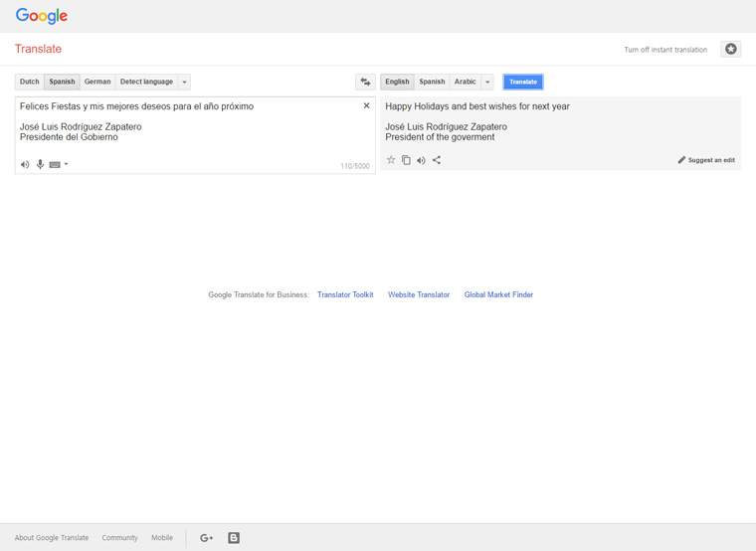Viewport: 756px width, 551px height.
Task: Click the red Translate heading
Action: [x=38, y=49]
